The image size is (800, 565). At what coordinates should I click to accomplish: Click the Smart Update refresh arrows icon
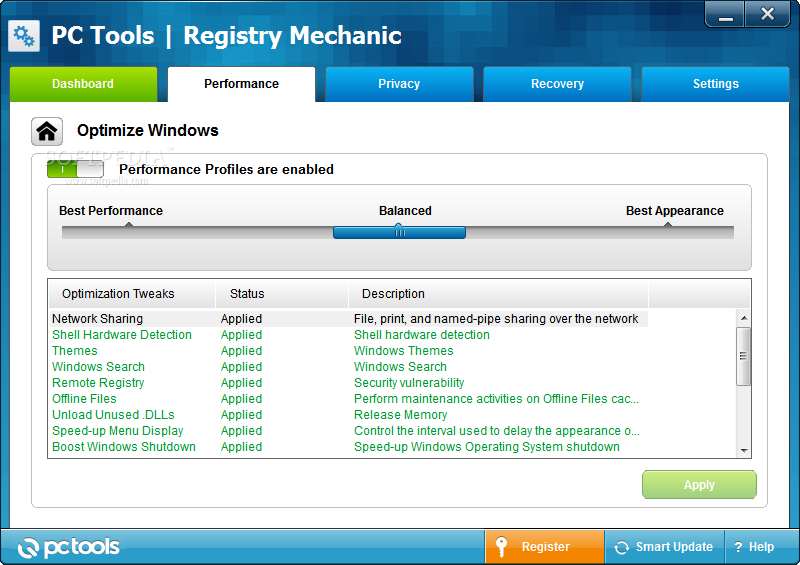[x=621, y=547]
